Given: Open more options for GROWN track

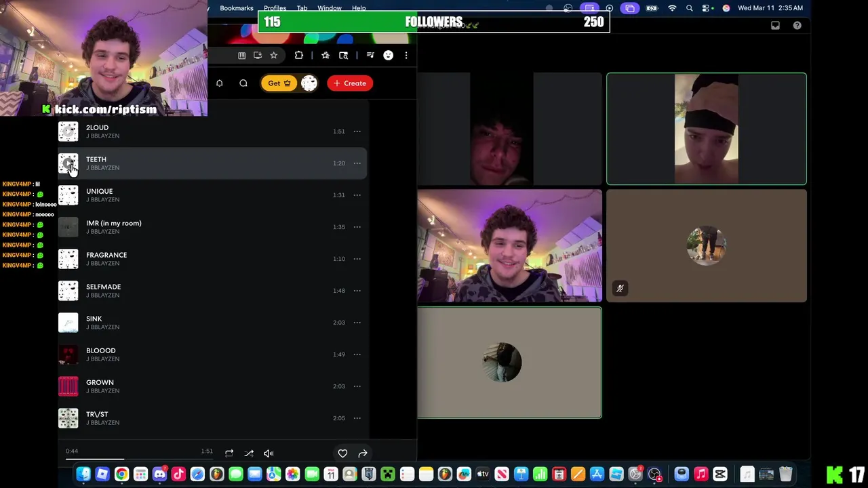Looking at the screenshot, I should pos(357,386).
